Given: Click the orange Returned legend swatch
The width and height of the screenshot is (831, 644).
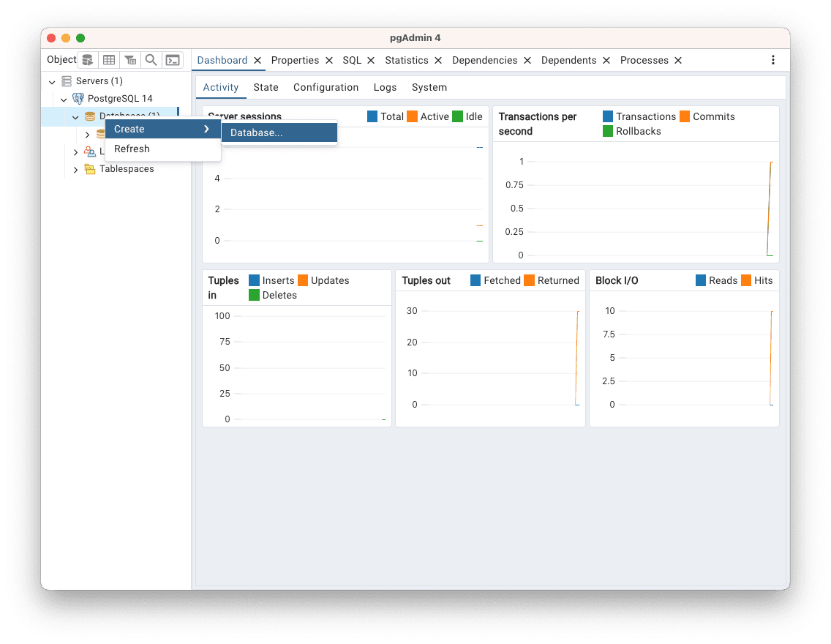Looking at the screenshot, I should coord(529,280).
